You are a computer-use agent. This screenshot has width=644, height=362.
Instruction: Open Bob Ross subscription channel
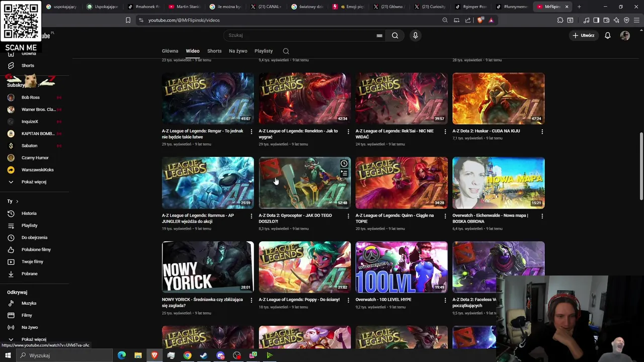30,97
